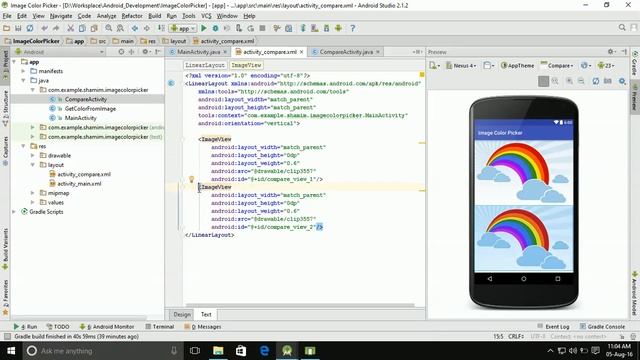The image size is (640, 360).
Task: Open the TODO tool window
Action: coord(58,327)
